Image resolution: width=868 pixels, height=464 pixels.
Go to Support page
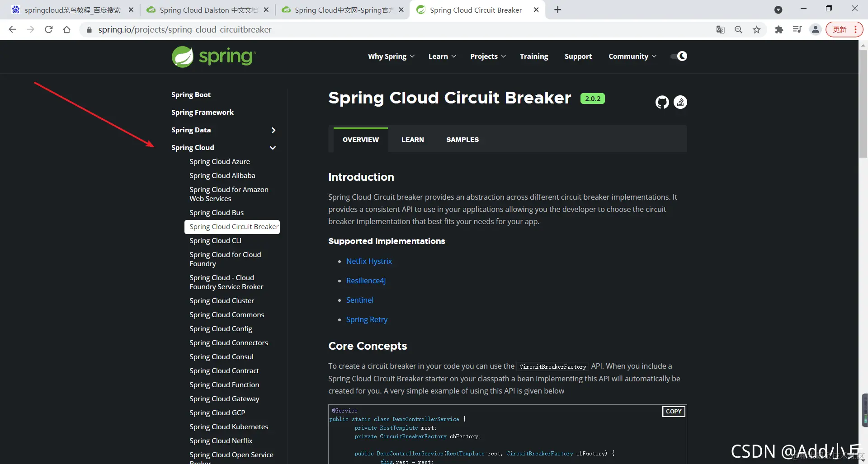click(578, 56)
